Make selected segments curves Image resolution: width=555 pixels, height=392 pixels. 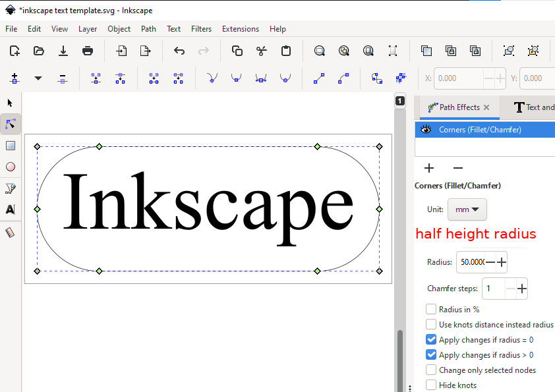click(x=343, y=78)
